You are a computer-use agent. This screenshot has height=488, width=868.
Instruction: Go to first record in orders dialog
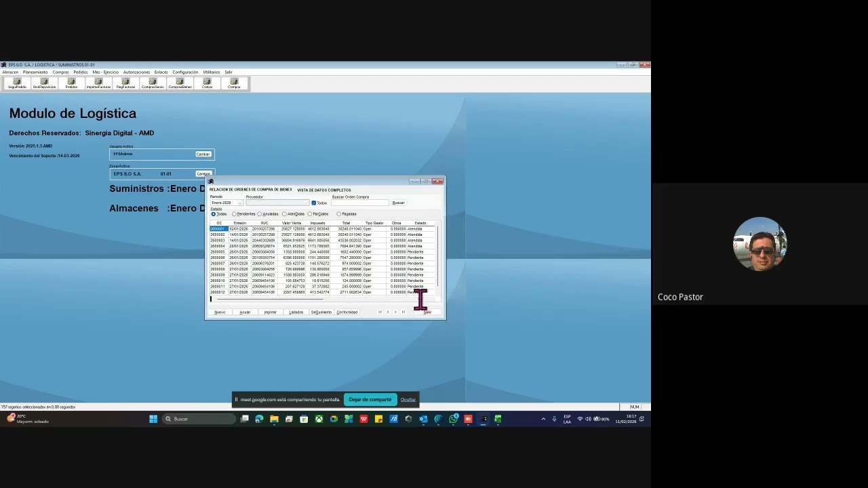pyautogui.click(x=380, y=312)
